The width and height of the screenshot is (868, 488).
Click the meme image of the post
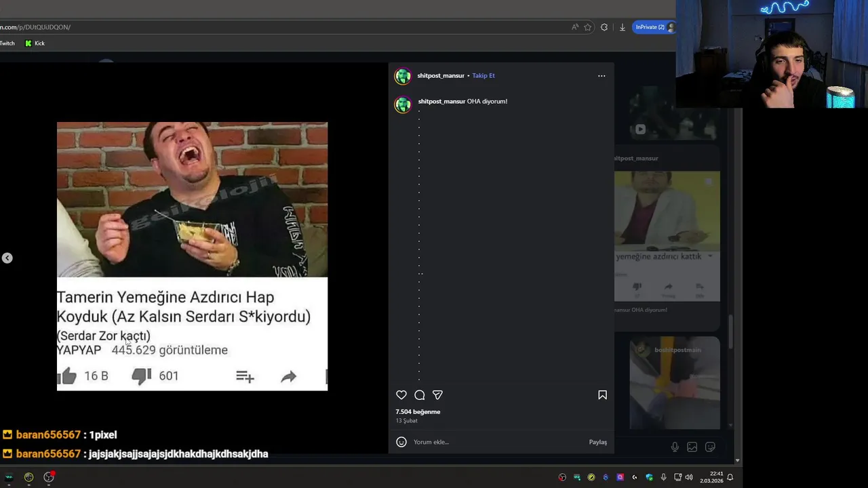(192, 256)
